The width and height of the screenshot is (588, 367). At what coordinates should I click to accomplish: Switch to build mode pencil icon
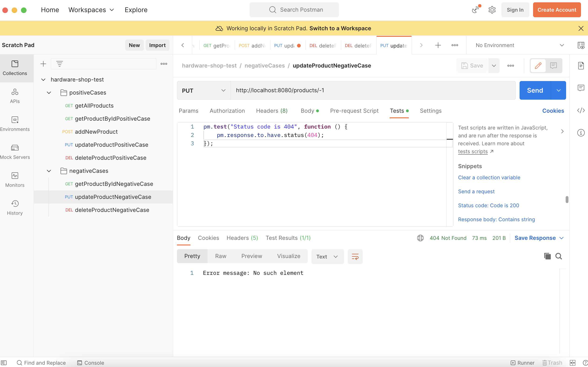click(538, 65)
